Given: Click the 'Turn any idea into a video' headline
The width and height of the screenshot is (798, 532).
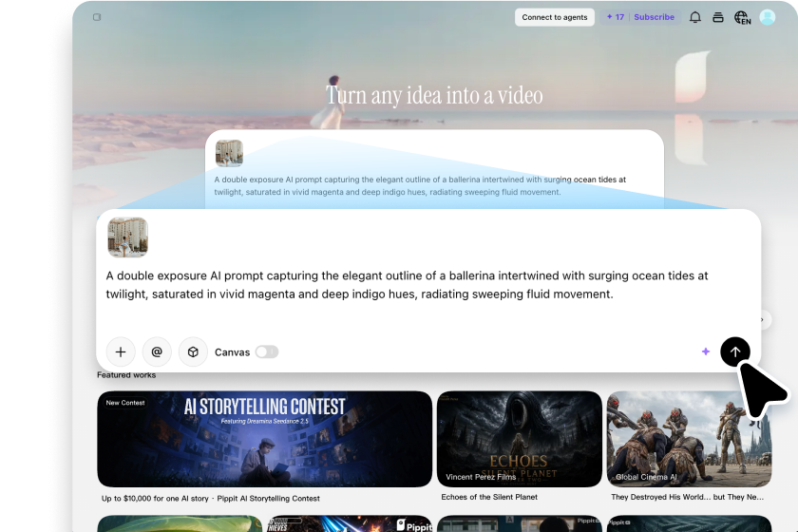Looking at the screenshot, I should (434, 95).
